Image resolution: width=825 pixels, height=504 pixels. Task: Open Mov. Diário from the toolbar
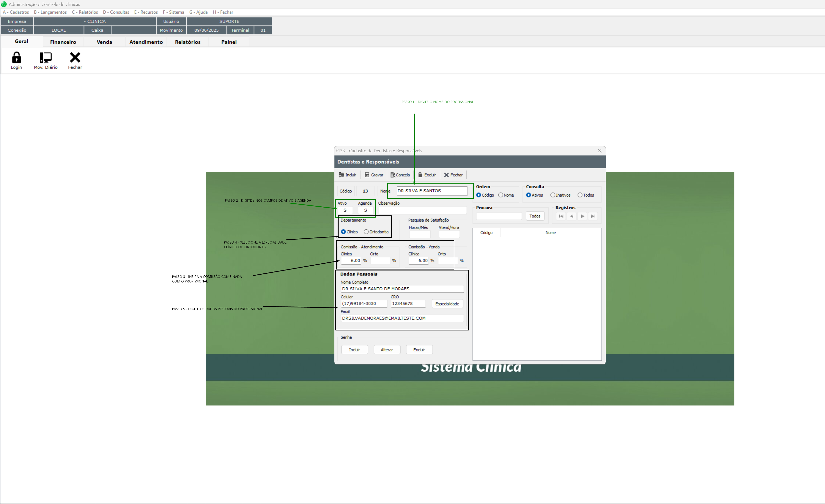pos(46,58)
